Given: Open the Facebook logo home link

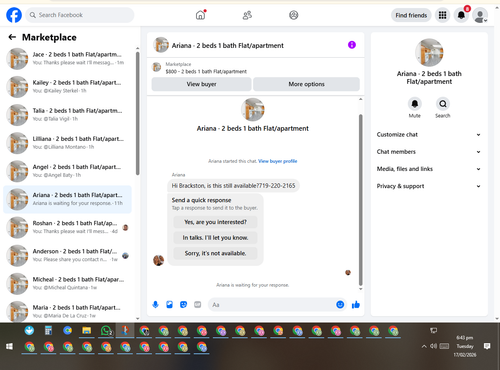Looking at the screenshot, I should coord(14,15).
